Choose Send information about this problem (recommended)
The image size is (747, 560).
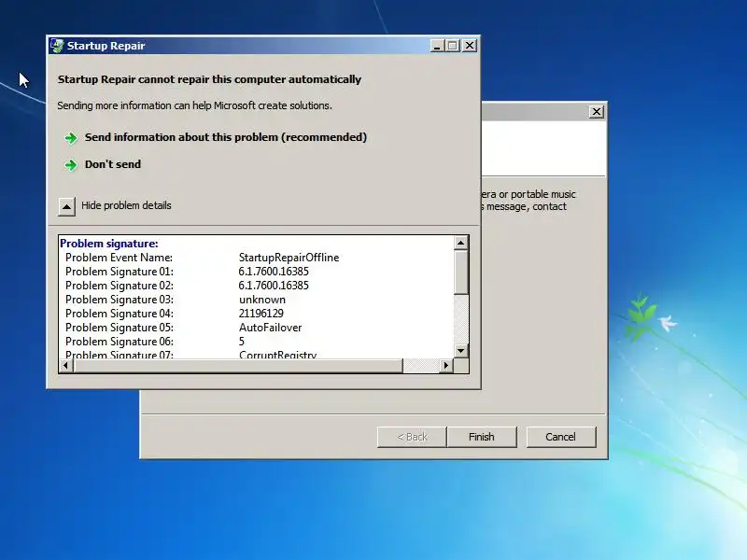coord(226,137)
